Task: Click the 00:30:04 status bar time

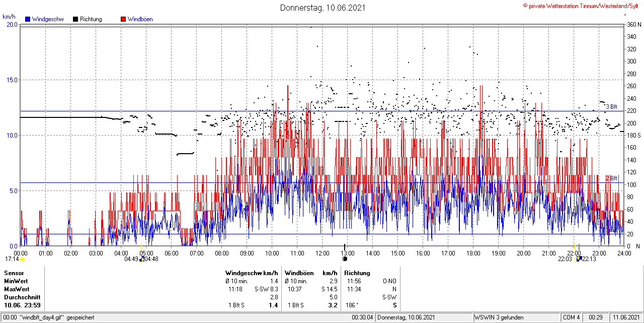Action: [362, 317]
